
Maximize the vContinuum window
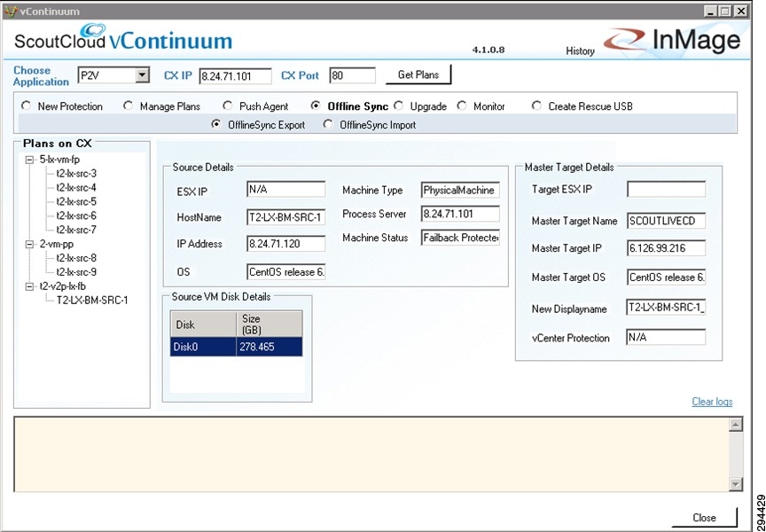pos(725,12)
